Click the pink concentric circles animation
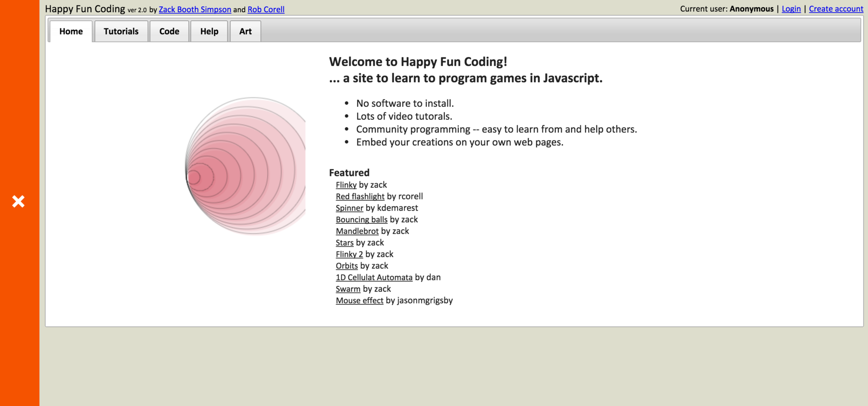 [245, 166]
